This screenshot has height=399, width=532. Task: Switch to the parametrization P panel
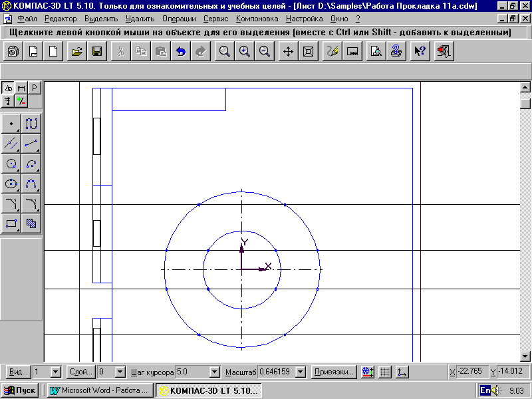point(35,88)
